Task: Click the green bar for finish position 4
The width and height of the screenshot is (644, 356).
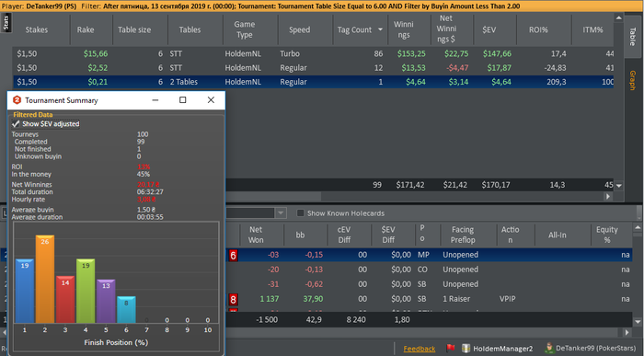Action: (x=86, y=291)
